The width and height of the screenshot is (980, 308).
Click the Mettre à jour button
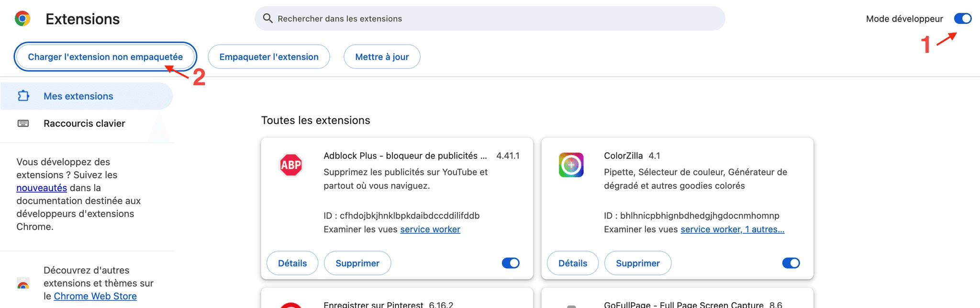[382, 57]
